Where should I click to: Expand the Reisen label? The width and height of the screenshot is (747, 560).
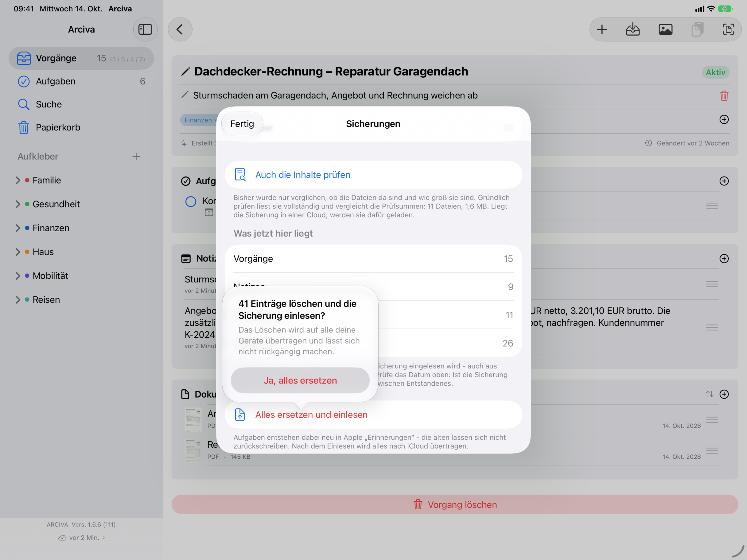18,300
